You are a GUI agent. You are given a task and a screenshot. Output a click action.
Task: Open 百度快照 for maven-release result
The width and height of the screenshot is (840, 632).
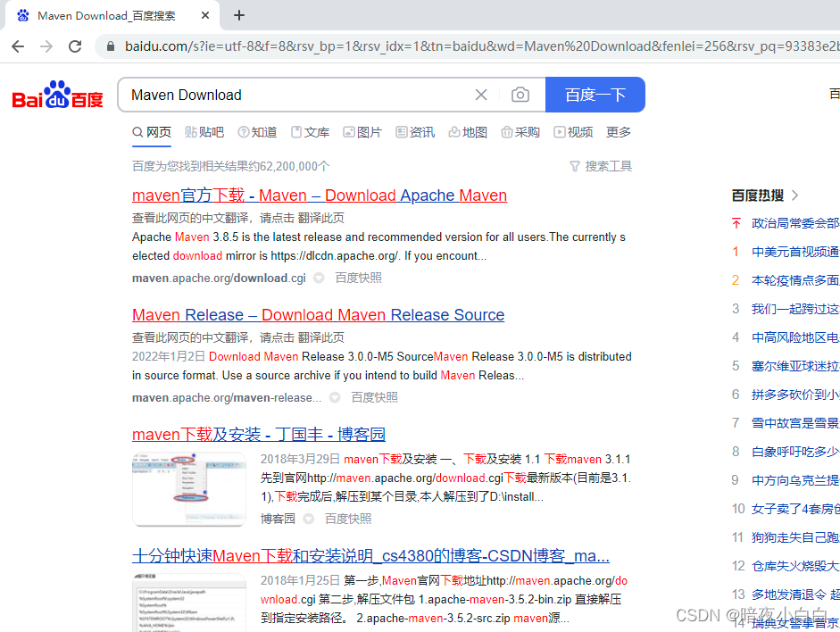tap(374, 397)
